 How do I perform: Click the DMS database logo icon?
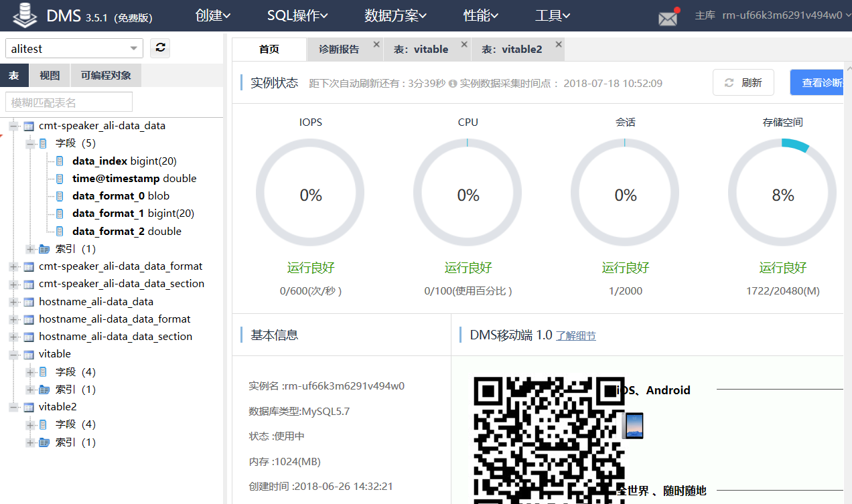(x=25, y=15)
